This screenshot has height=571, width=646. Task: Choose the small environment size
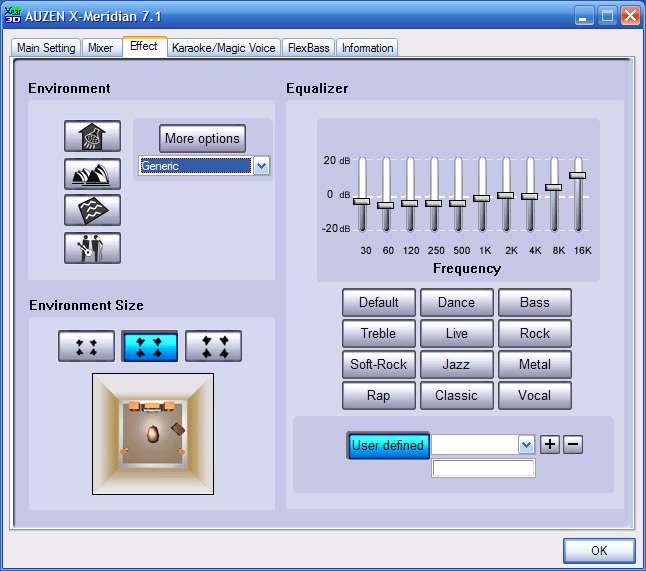(86, 346)
